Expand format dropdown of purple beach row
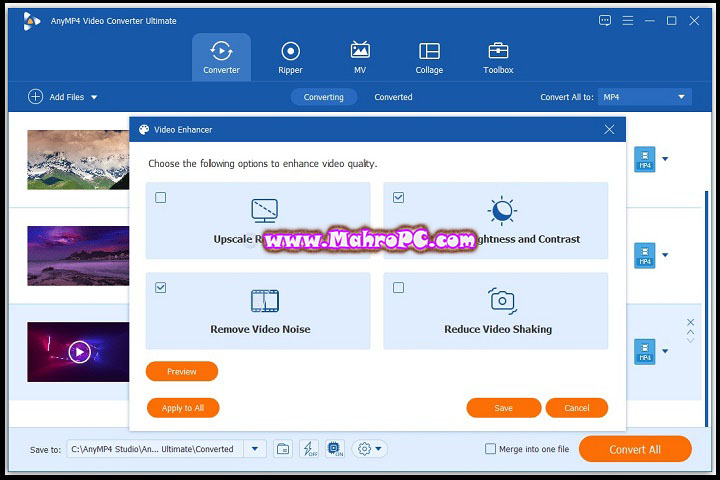 click(665, 255)
